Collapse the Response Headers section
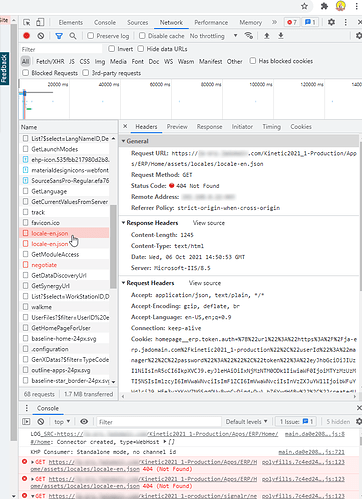 [123, 223]
